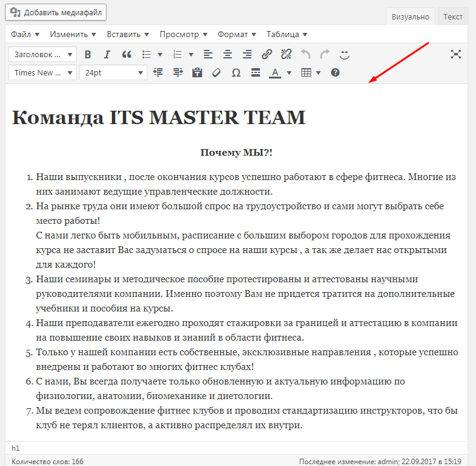The width and height of the screenshot is (476, 466).
Task: Open the emoticons smiley picker
Action: [x=345, y=55]
